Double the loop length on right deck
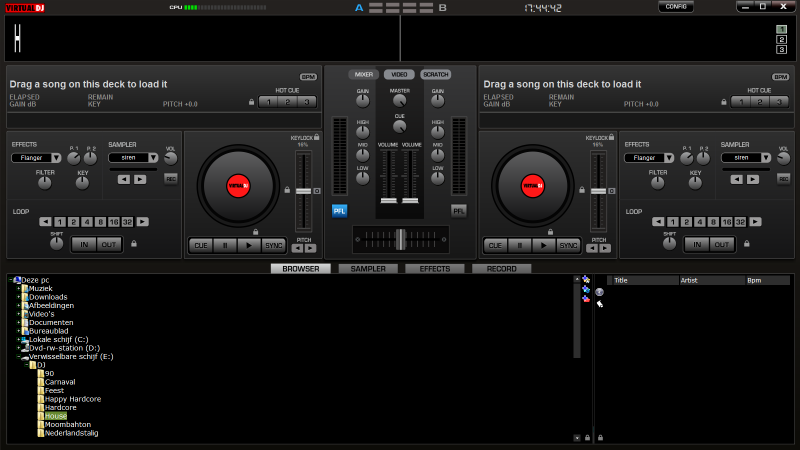The height and width of the screenshot is (450, 800). pyautogui.click(x=755, y=221)
